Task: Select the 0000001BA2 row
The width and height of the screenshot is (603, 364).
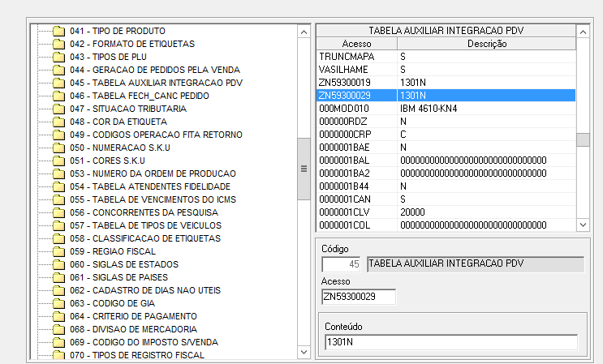Action: (446, 173)
